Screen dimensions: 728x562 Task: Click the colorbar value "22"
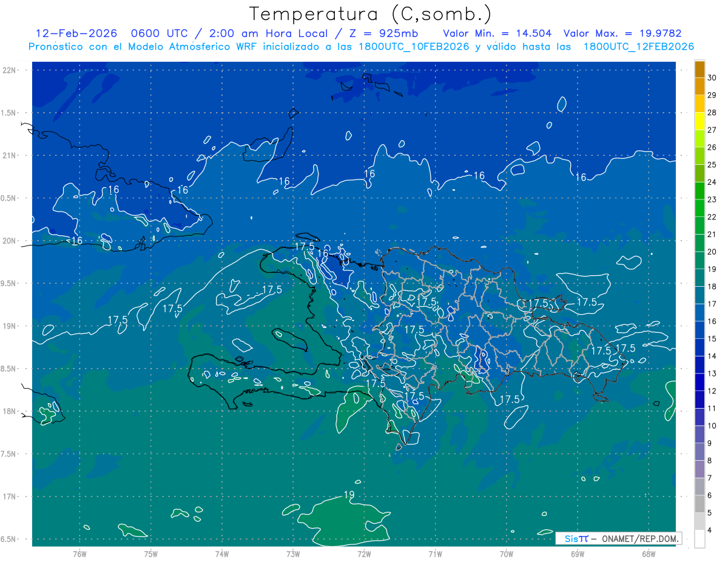[712, 217]
